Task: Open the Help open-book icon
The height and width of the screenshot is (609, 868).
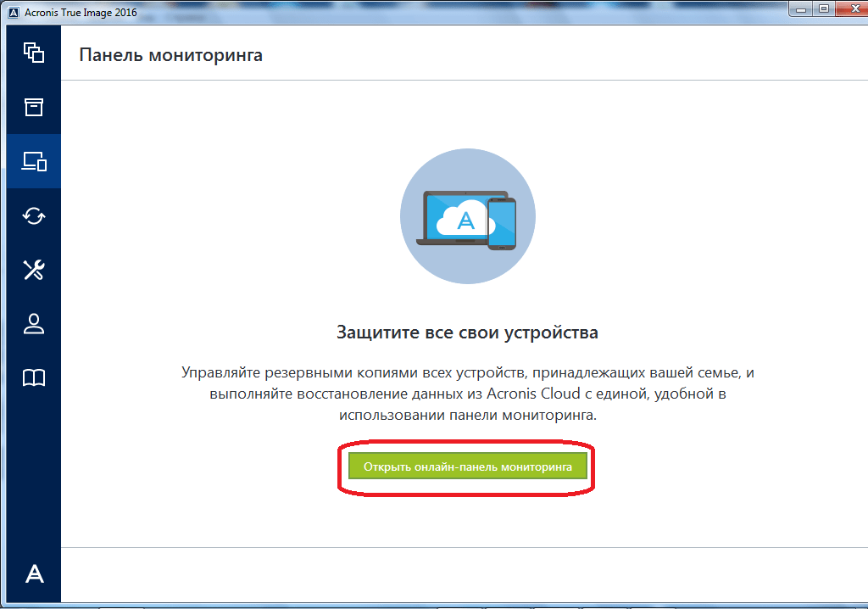Action: (34, 378)
